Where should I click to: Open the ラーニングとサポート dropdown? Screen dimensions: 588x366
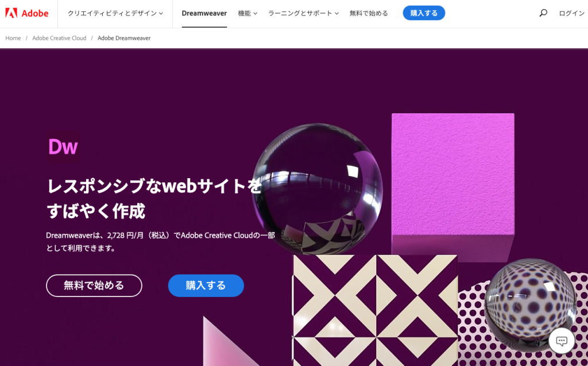pyautogui.click(x=303, y=13)
